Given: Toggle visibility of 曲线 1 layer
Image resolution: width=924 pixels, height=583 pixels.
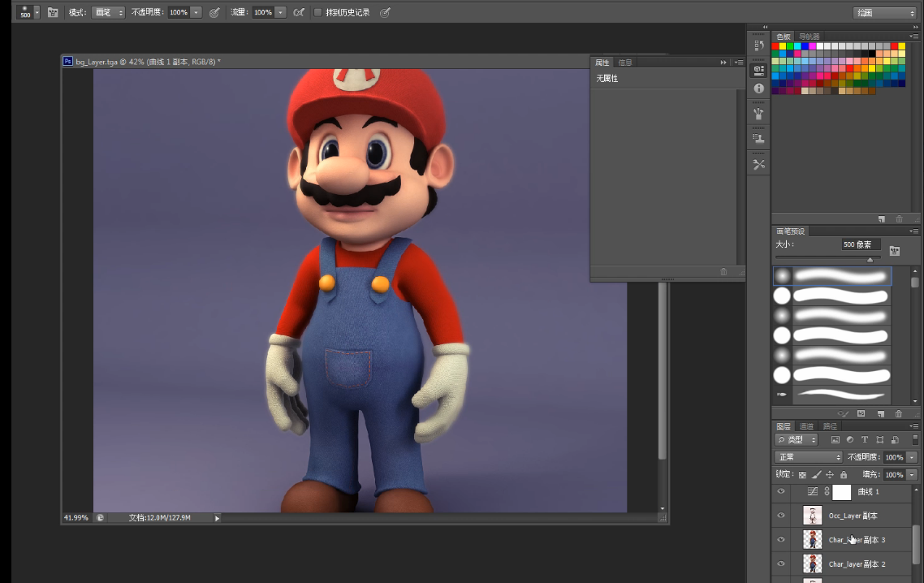Looking at the screenshot, I should [x=781, y=492].
